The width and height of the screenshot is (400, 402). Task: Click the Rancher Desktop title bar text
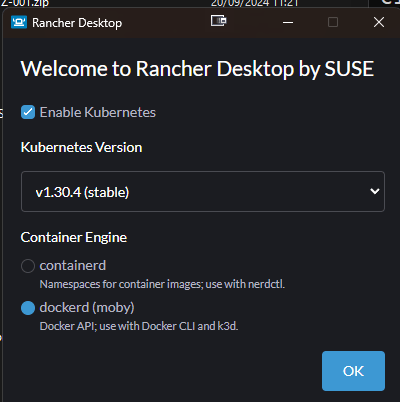[77, 23]
